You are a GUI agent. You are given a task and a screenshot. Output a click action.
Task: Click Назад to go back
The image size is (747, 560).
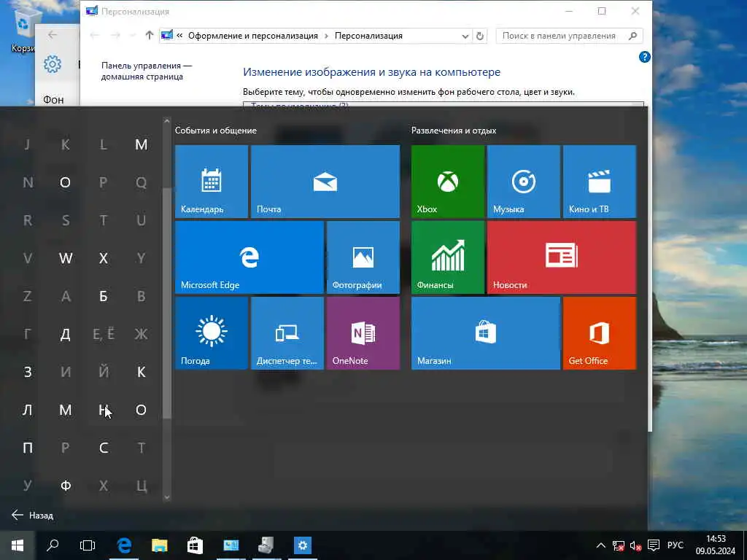point(32,516)
